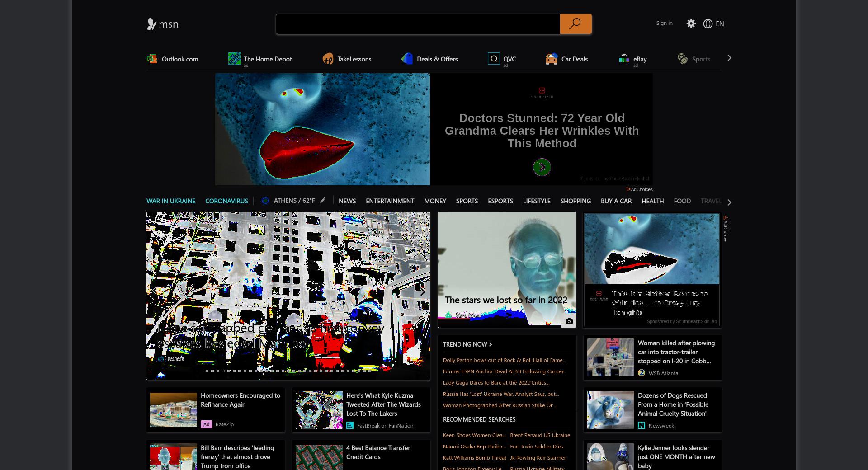This screenshot has height=470, width=868.
Task: Click the pencil edit location icon
Action: [x=322, y=200]
